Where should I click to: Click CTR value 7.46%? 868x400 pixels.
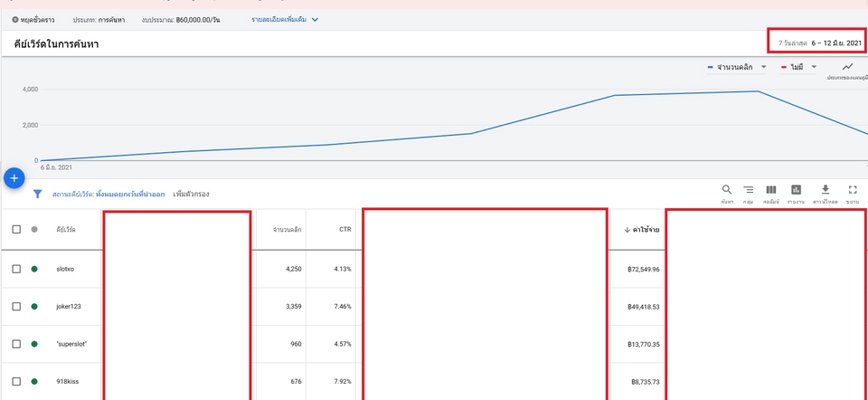[x=342, y=307]
